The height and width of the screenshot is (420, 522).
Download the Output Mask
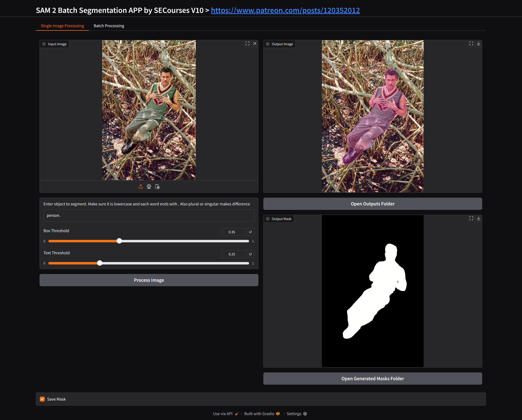point(478,218)
